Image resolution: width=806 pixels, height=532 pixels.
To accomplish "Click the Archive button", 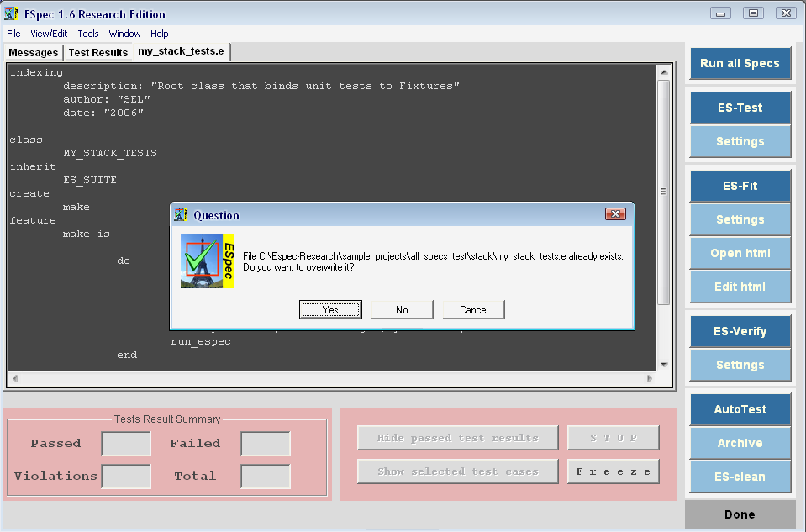I will [740, 443].
